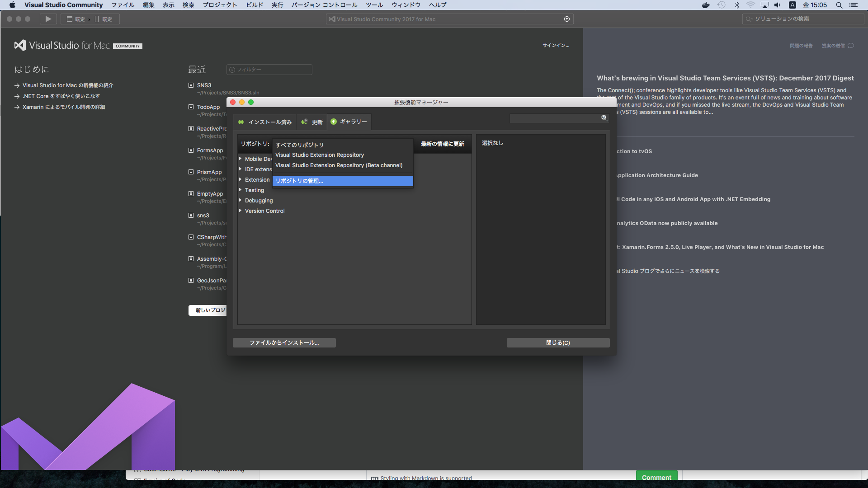This screenshot has width=868, height=488.
Task: Click the Run (play) button in the toolbar
Action: (48, 19)
